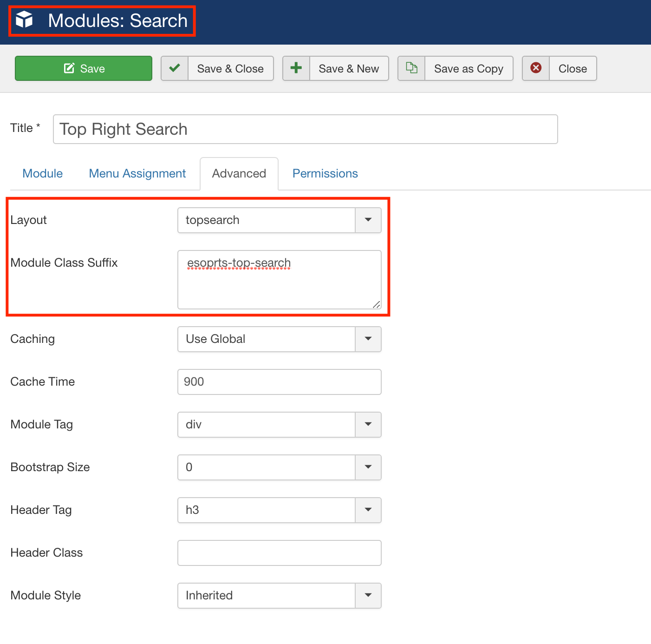This screenshot has height=644, width=651.
Task: Click the Save & Close label
Action: click(230, 69)
